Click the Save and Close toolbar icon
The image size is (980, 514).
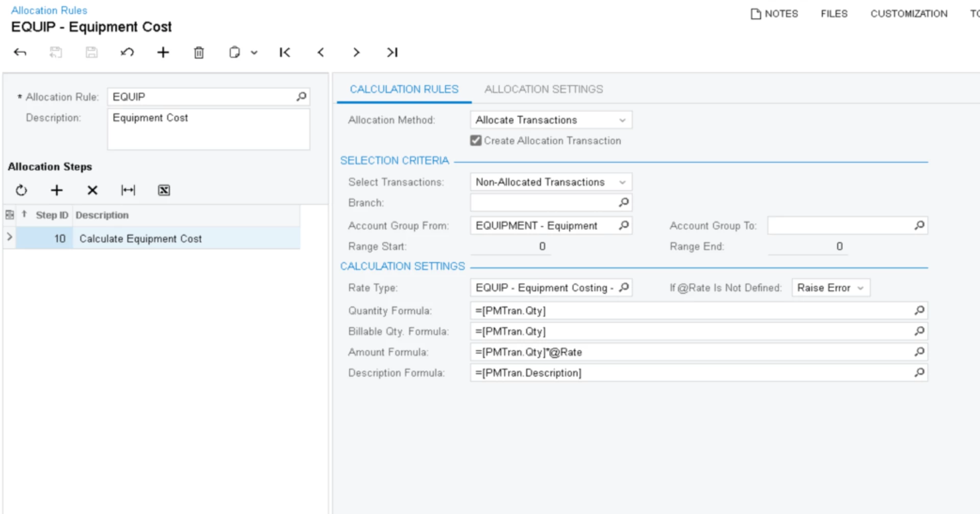[56, 52]
